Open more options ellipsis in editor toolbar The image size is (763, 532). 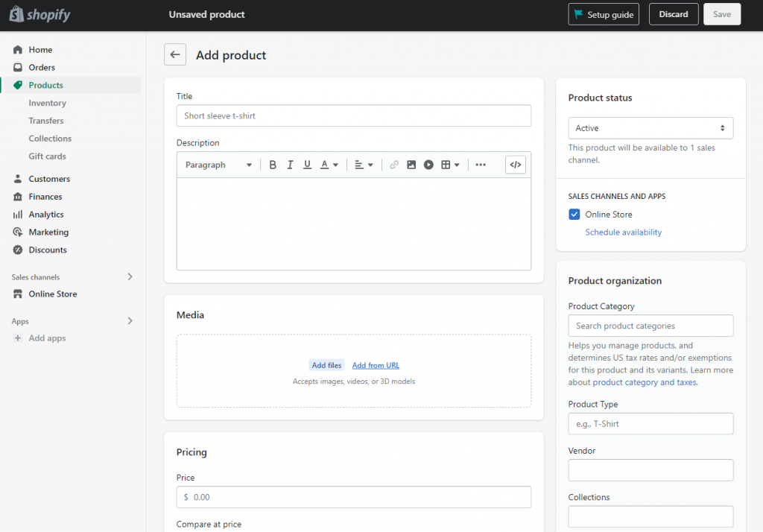(481, 165)
